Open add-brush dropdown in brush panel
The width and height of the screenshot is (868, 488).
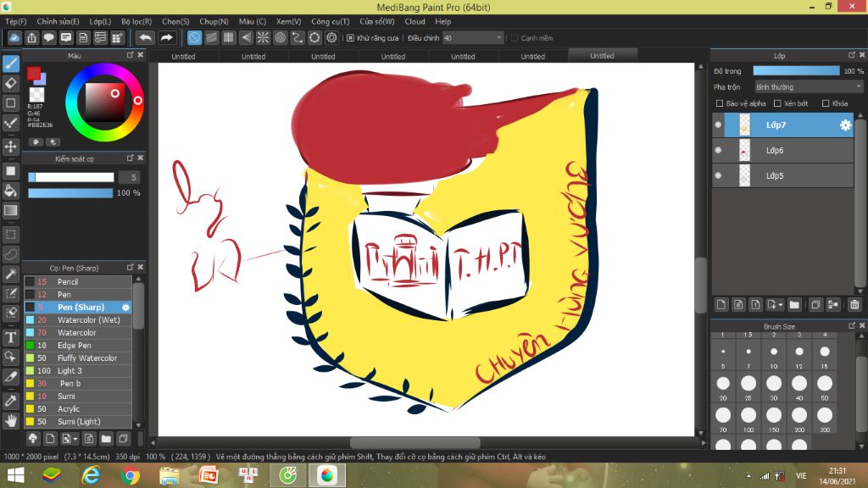click(75, 440)
